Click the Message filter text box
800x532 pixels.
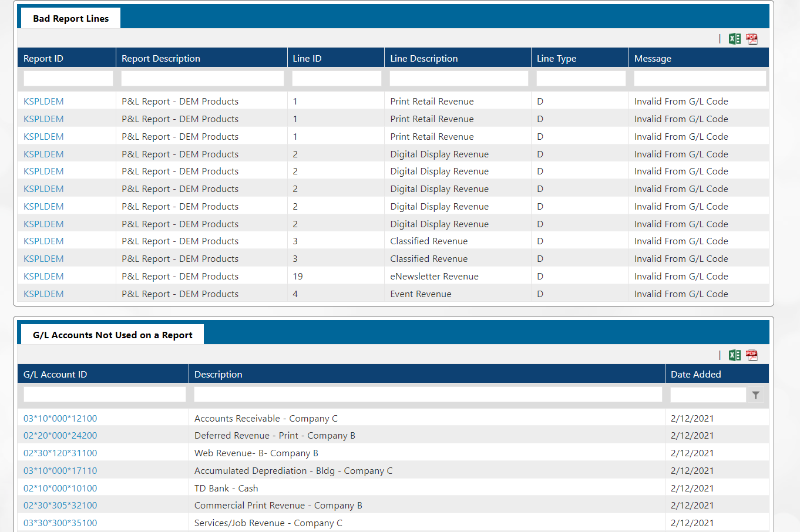coord(700,79)
